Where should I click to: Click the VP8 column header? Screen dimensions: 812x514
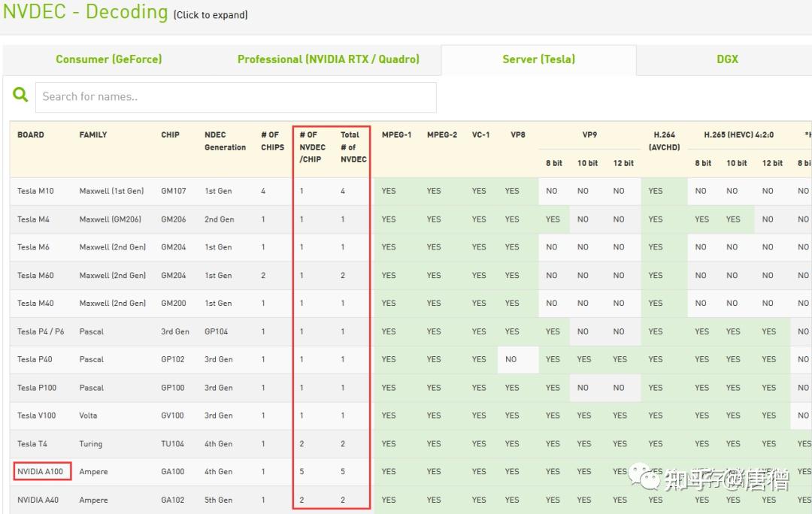pyautogui.click(x=518, y=135)
